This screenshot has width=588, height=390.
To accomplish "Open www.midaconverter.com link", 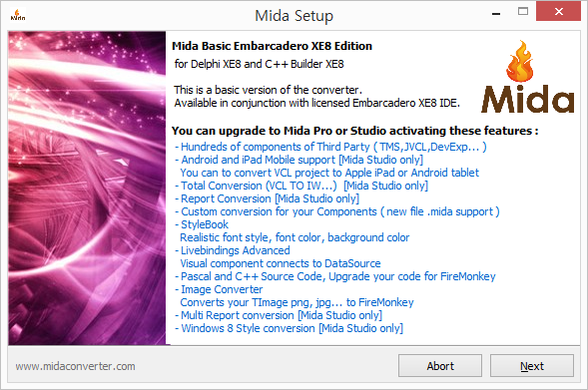I will pos(76,366).
